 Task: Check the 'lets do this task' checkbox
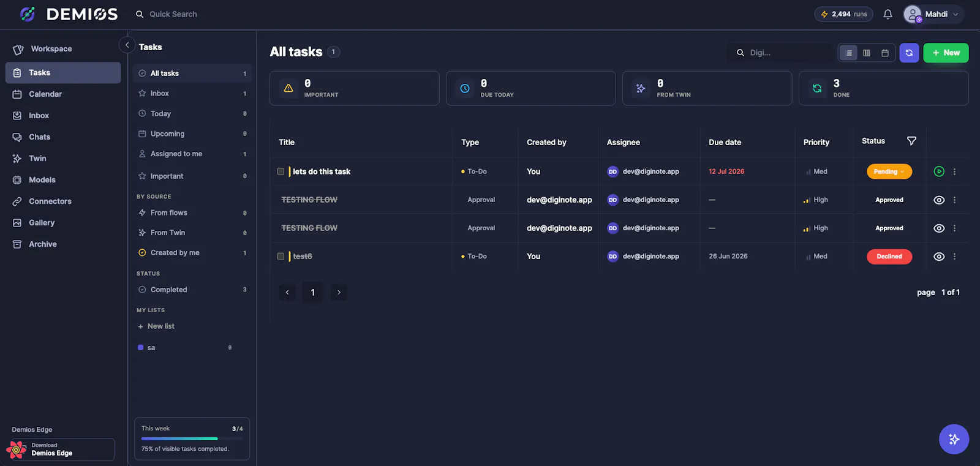coord(281,171)
